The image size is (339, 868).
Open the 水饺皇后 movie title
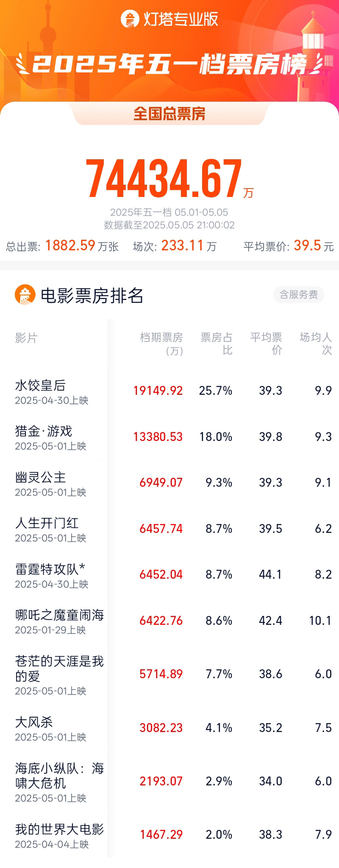coord(40,385)
